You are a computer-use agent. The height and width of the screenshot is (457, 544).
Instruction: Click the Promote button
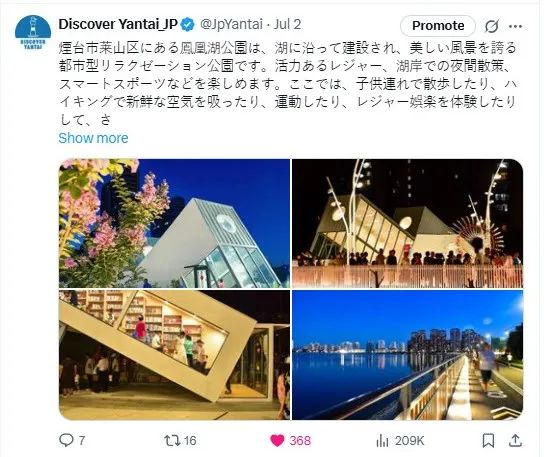tap(438, 26)
